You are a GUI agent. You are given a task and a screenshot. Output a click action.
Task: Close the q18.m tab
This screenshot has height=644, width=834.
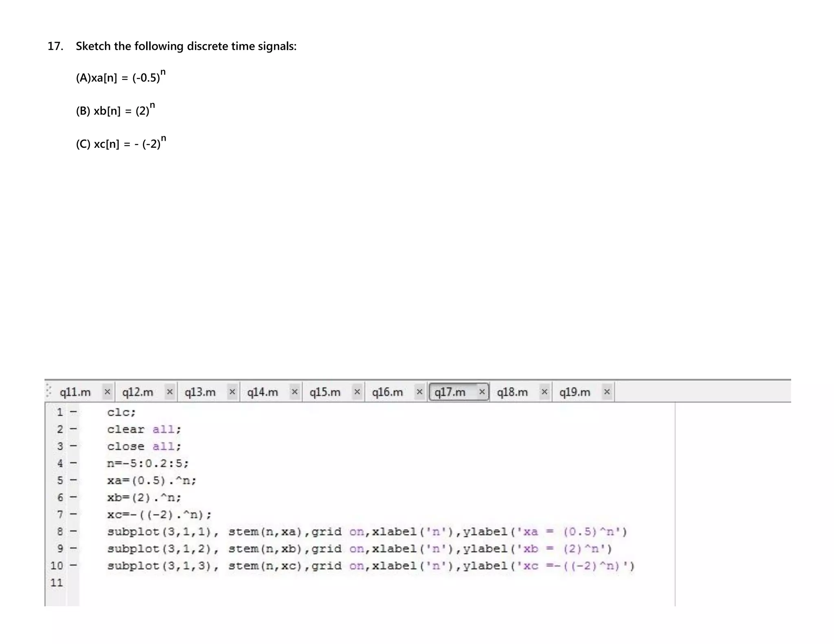click(544, 392)
